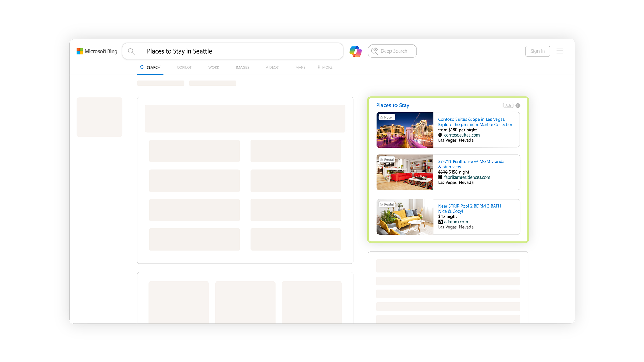Click the Microsoft Bing logo
The width and height of the screenshot is (644, 362).
[97, 51]
